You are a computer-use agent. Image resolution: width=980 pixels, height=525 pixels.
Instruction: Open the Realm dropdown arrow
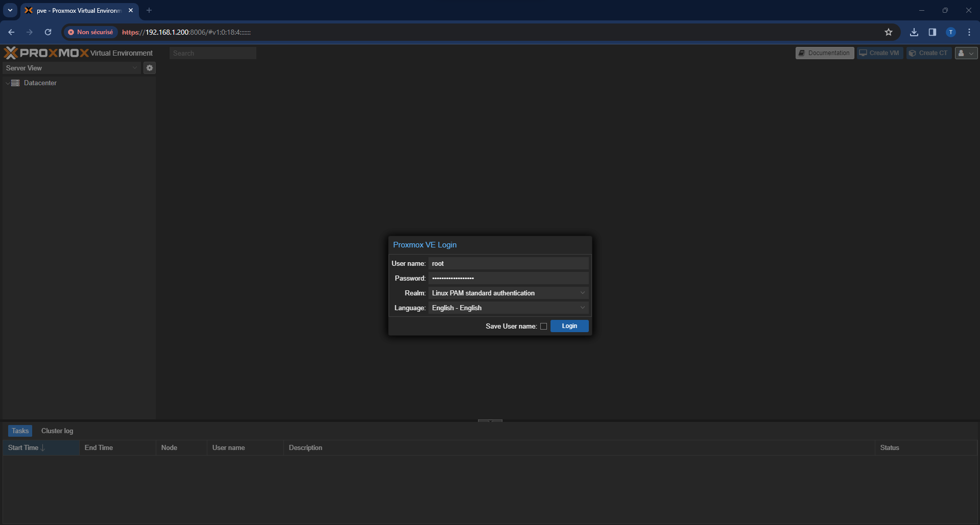[x=583, y=293]
